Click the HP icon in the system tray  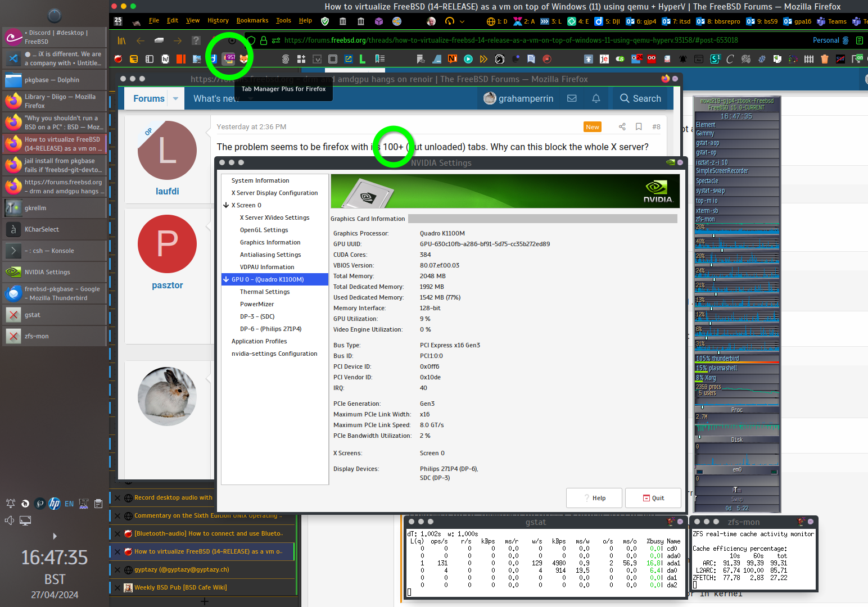coord(55,504)
